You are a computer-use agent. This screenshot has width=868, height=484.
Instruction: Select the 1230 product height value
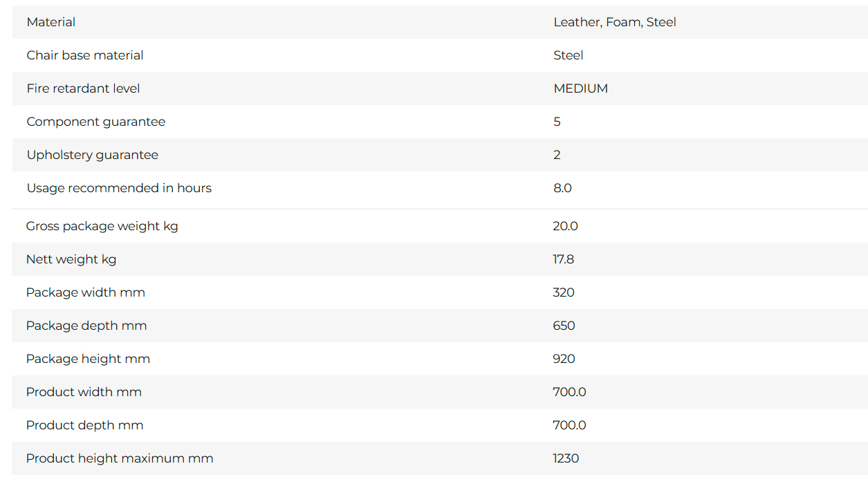tap(566, 458)
